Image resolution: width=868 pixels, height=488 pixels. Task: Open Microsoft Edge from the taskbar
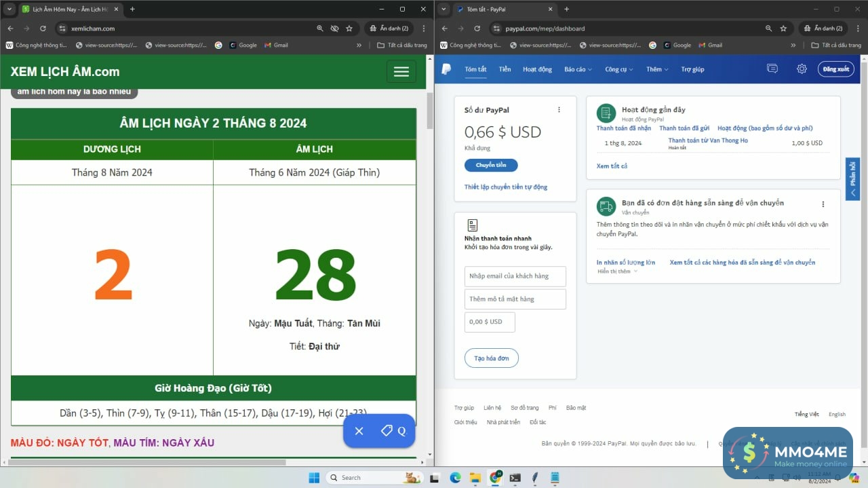456,478
